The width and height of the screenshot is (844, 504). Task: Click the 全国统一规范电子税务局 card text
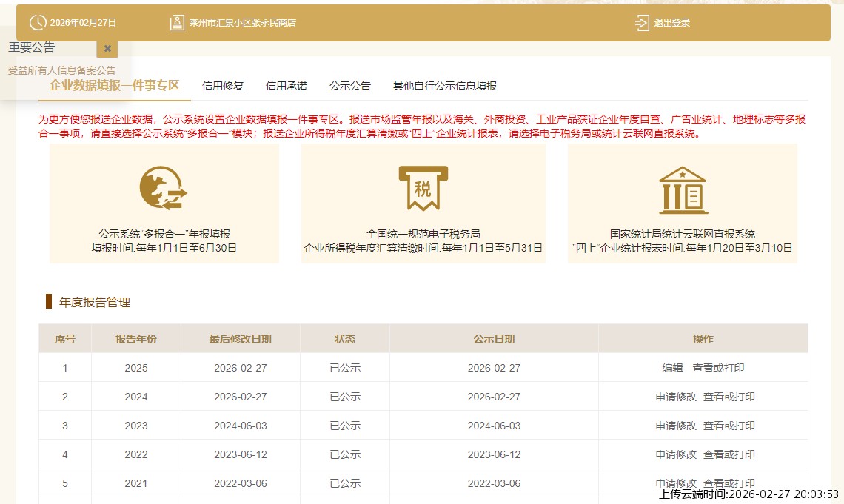coord(423,234)
